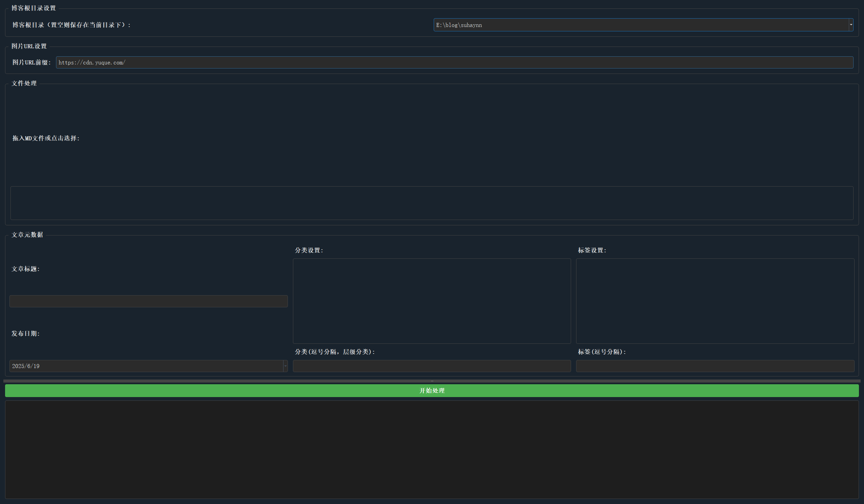Screen dimensions: 864x504
Task: Click the 2025/6/19 date field
Action: pyautogui.click(x=146, y=366)
